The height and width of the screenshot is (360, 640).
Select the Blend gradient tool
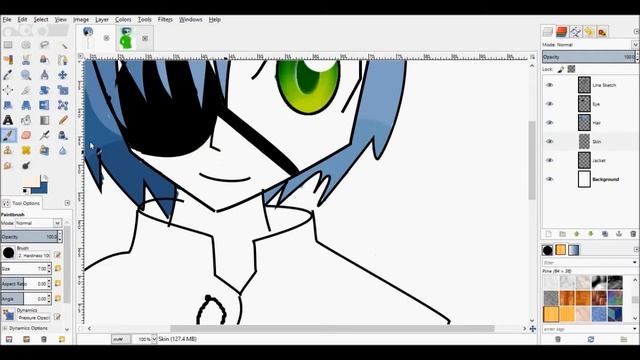44,120
